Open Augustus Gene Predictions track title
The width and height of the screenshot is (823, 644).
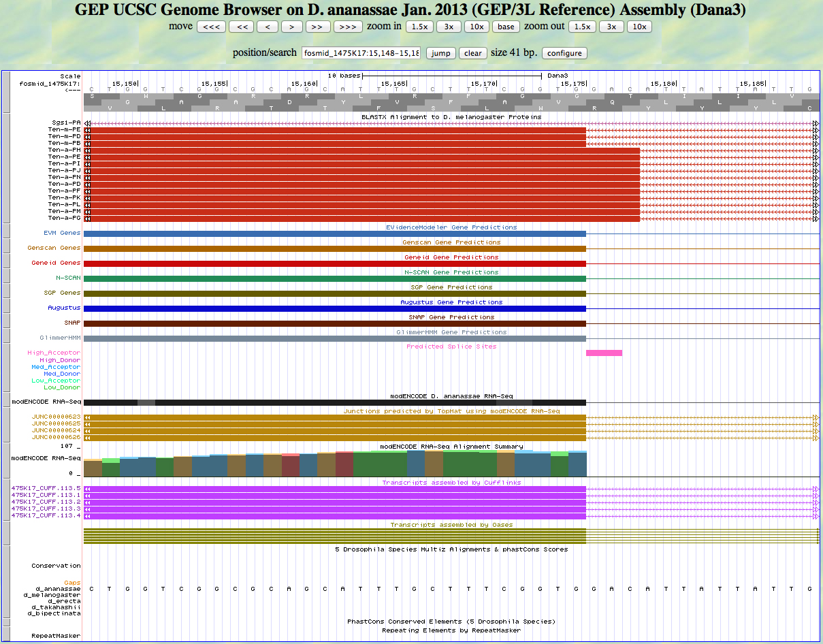pos(451,302)
